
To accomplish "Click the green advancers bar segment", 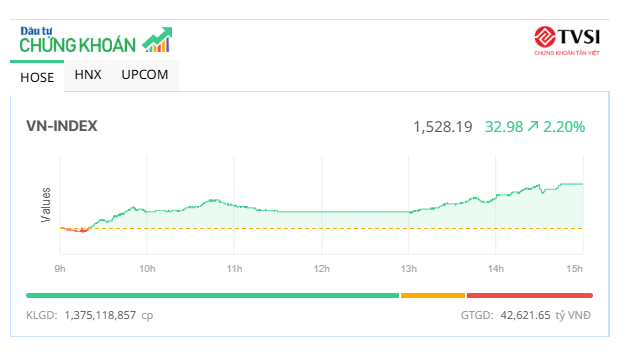I will pos(213,295).
